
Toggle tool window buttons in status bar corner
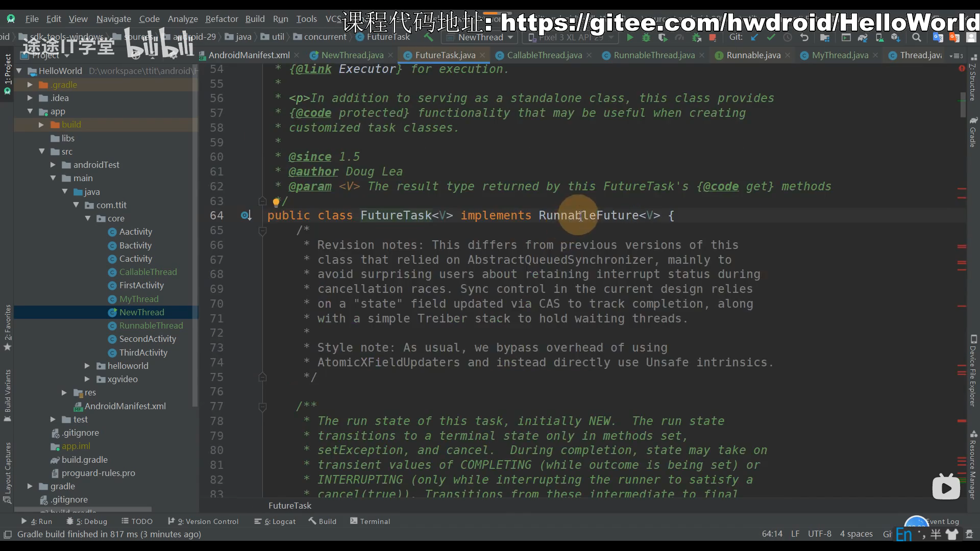point(8,534)
